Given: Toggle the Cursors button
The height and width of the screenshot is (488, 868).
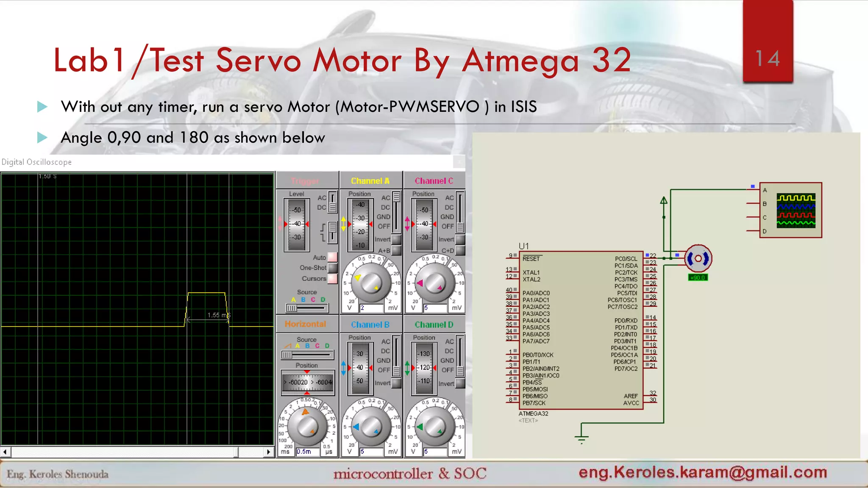Looking at the screenshot, I should coord(333,278).
